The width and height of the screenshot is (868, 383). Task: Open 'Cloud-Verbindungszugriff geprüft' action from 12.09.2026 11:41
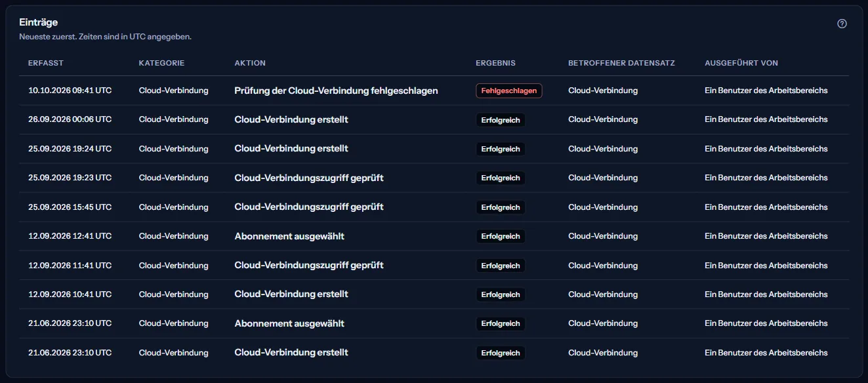click(309, 266)
